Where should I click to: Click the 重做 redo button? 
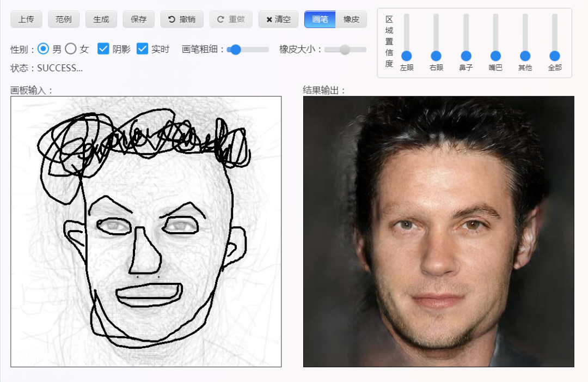pos(231,19)
